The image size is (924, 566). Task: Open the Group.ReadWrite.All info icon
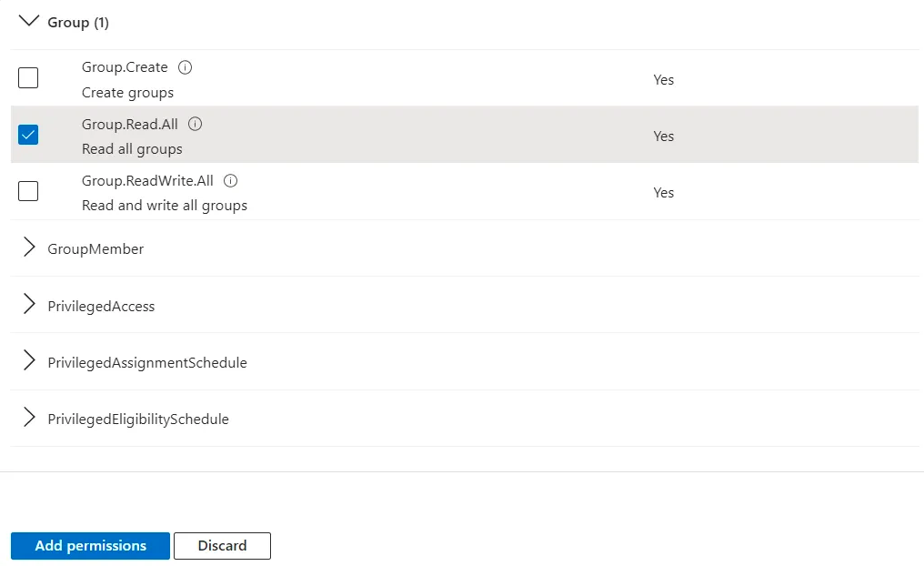230,180
